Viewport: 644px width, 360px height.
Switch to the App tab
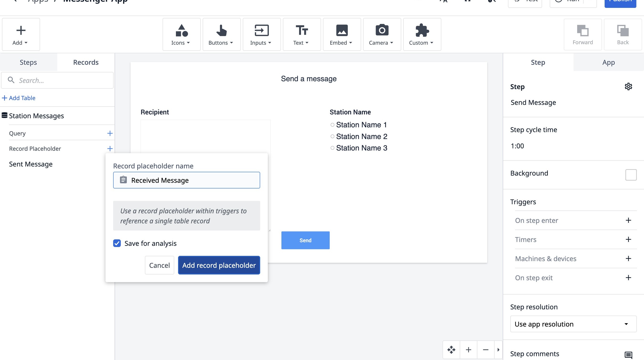point(608,62)
